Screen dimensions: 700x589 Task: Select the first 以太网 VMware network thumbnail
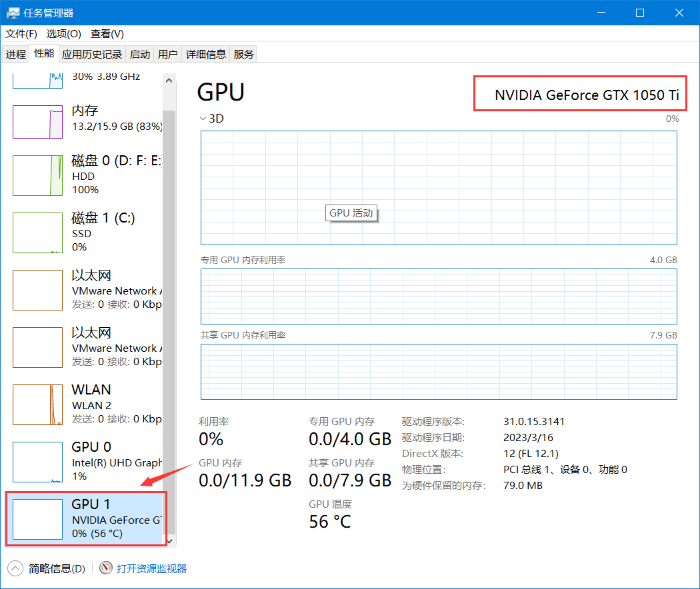click(x=37, y=290)
